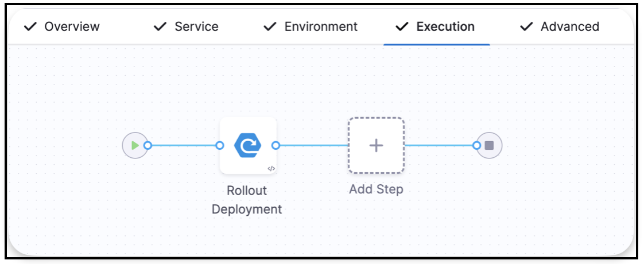The image size is (644, 264).
Task: Select the Execution tab
Action: click(x=445, y=27)
